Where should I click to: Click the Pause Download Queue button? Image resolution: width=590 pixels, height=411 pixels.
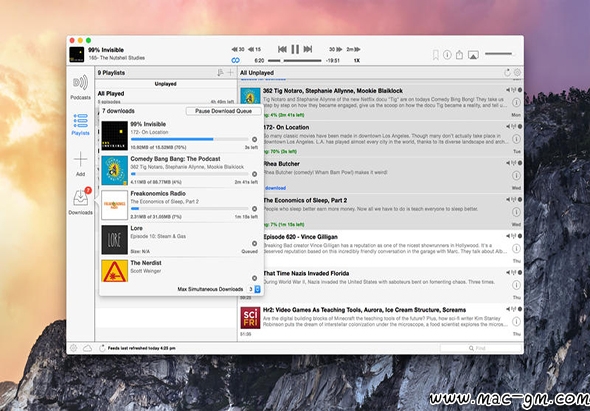pyautogui.click(x=224, y=111)
